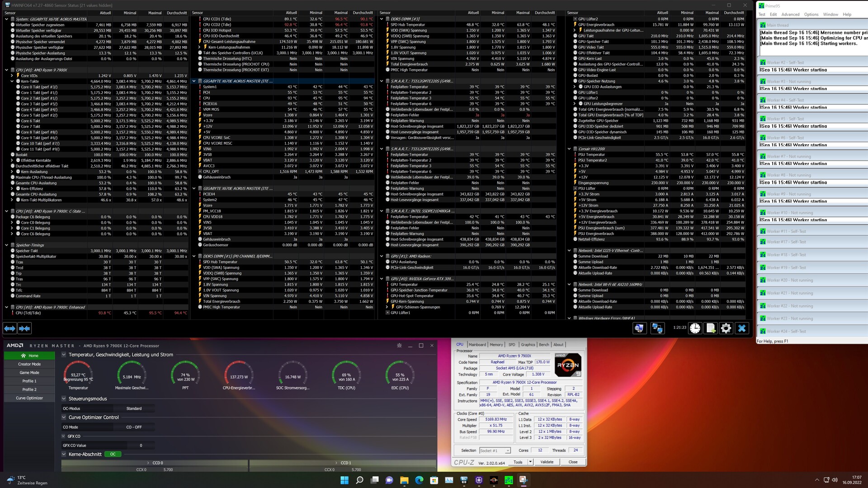This screenshot has height=488, width=868.
Task: Collapse Steuerungsmodus section
Action: pyautogui.click(x=64, y=399)
